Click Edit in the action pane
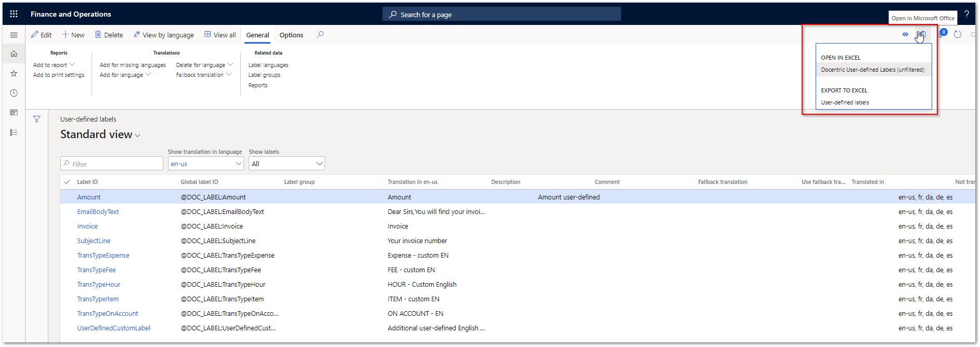This screenshot has height=347, width=980. 41,35
